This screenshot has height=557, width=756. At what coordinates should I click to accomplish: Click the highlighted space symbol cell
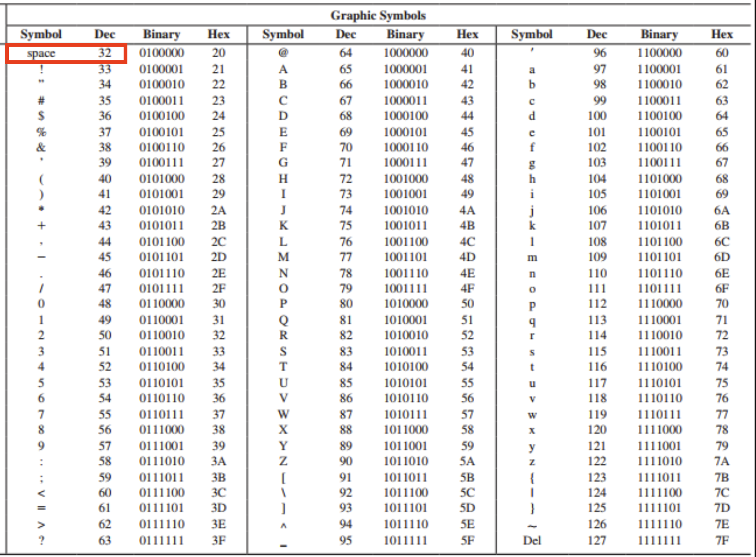pyautogui.click(x=41, y=53)
